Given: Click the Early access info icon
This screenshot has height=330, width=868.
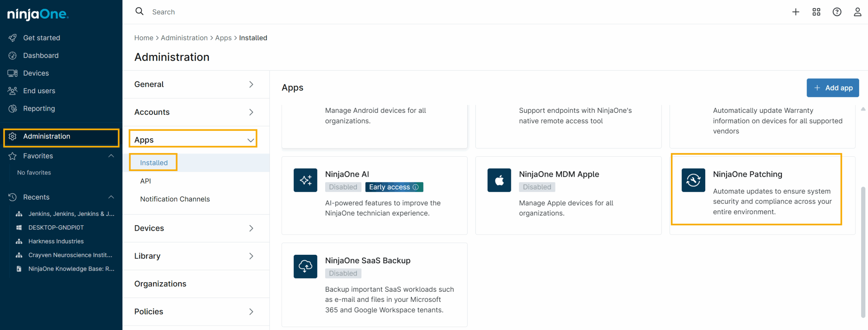Looking at the screenshot, I should 416,187.
